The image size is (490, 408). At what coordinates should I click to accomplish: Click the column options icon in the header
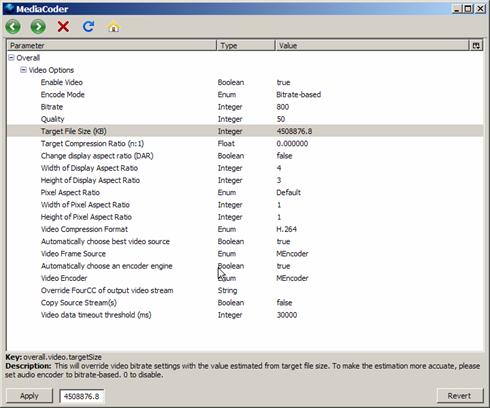point(476,46)
